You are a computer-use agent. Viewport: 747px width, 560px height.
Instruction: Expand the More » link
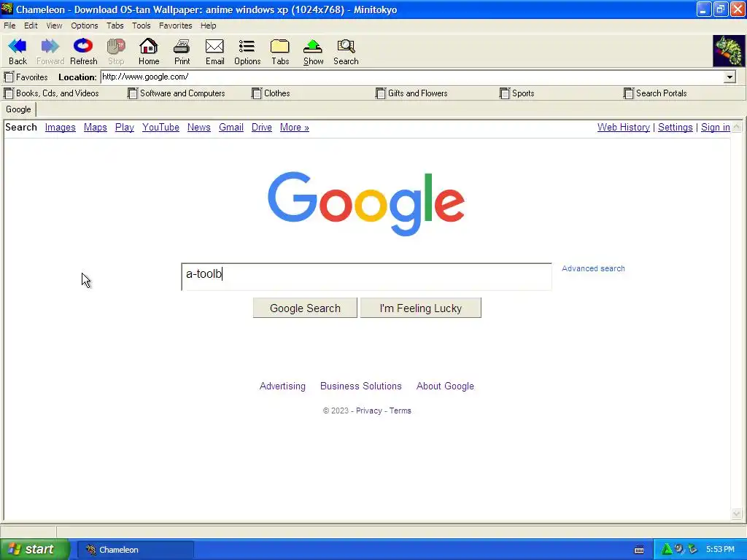pyautogui.click(x=295, y=128)
